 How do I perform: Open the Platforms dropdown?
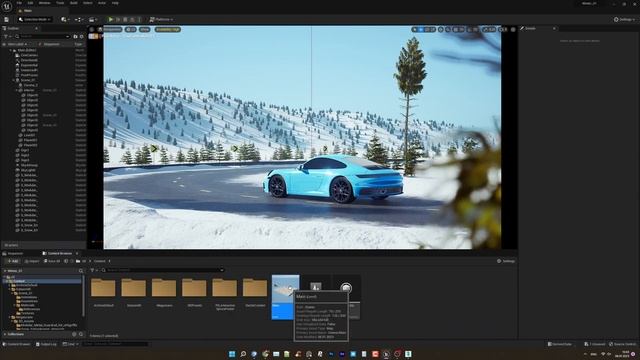(161, 19)
